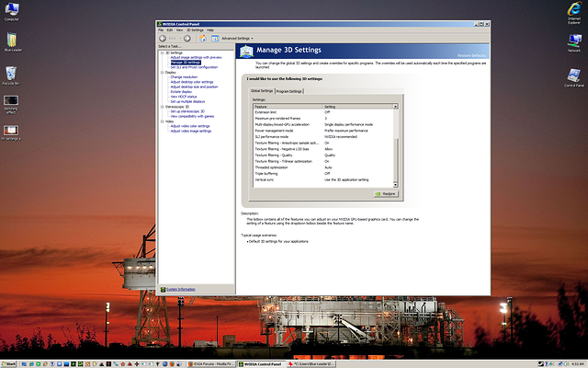This screenshot has height=368, width=588.
Task: Launch Internet Explorer from desktop
Action: (574, 8)
